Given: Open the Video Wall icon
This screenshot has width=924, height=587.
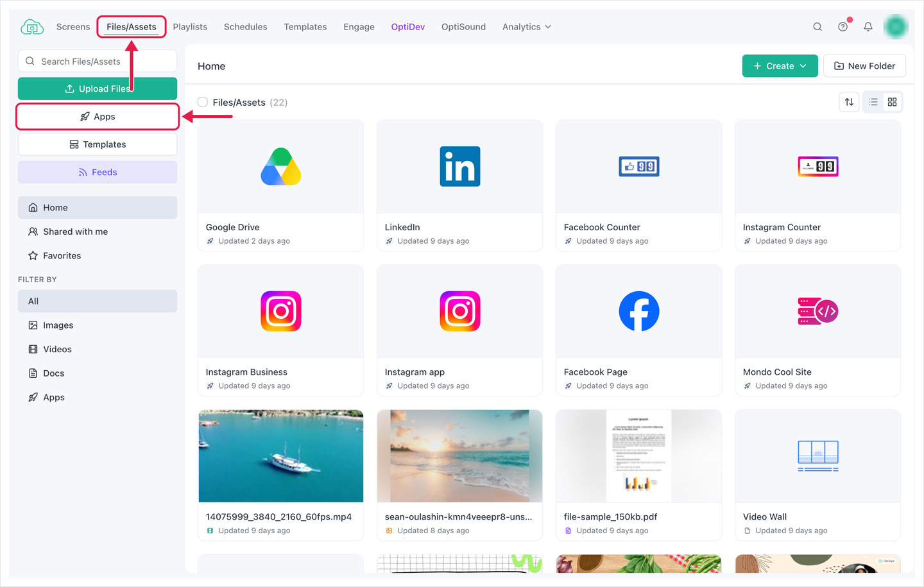Looking at the screenshot, I should 818,456.
